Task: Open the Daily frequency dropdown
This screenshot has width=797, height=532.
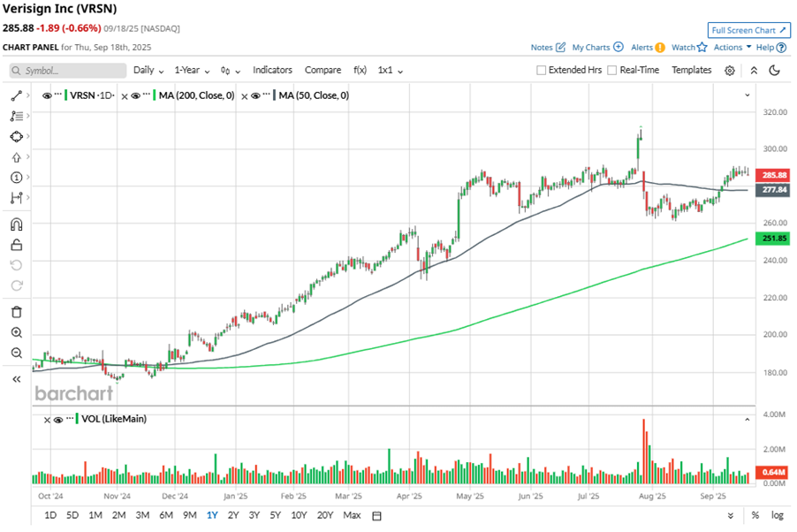Action: click(x=148, y=70)
